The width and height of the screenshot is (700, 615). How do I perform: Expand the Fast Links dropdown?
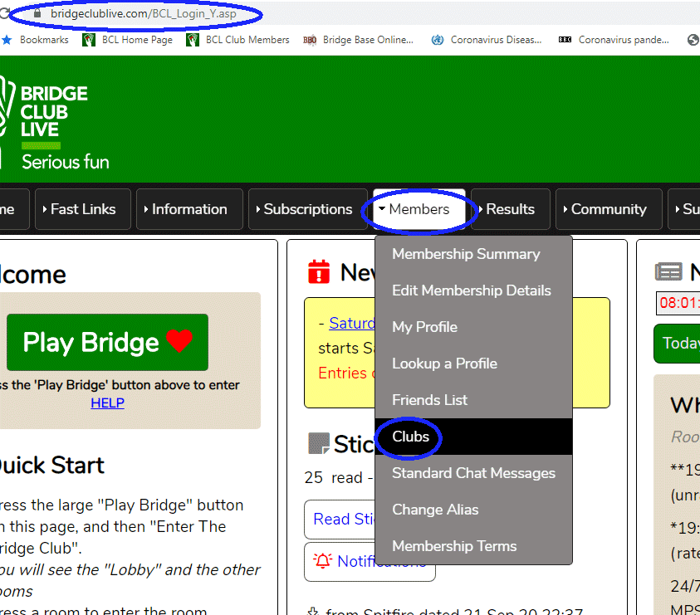point(80,209)
